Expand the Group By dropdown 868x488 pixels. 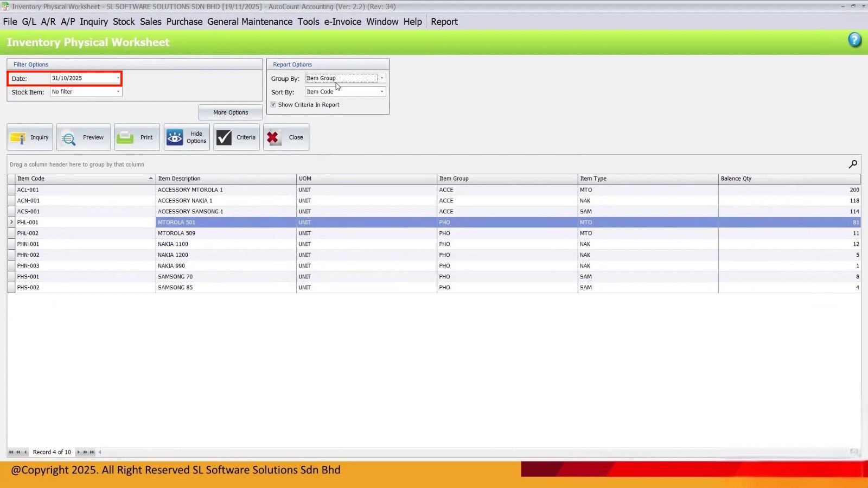(381, 78)
